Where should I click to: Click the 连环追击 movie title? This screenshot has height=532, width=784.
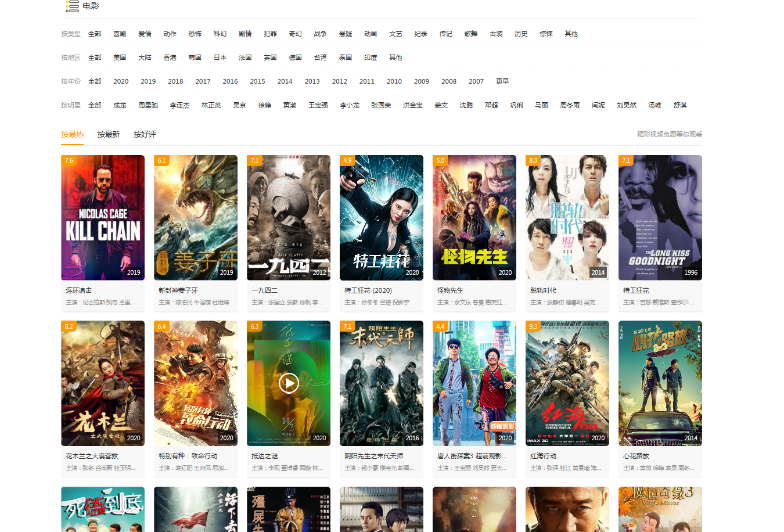[x=79, y=290]
